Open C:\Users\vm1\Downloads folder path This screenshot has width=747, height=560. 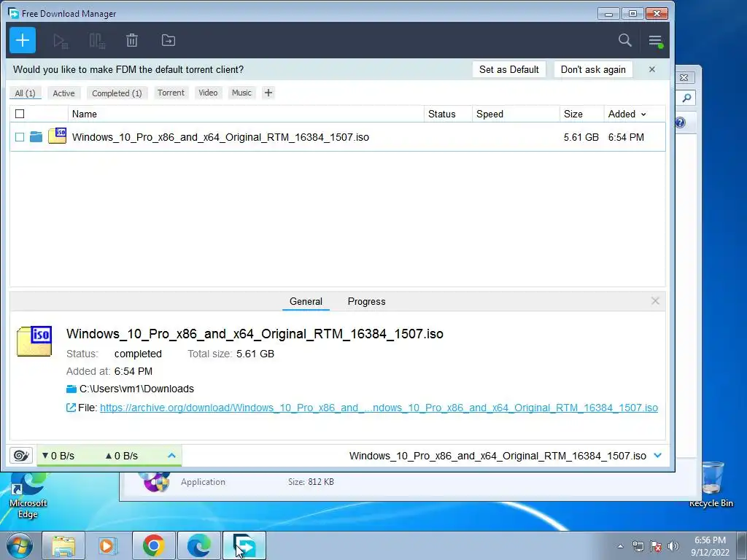pos(136,389)
